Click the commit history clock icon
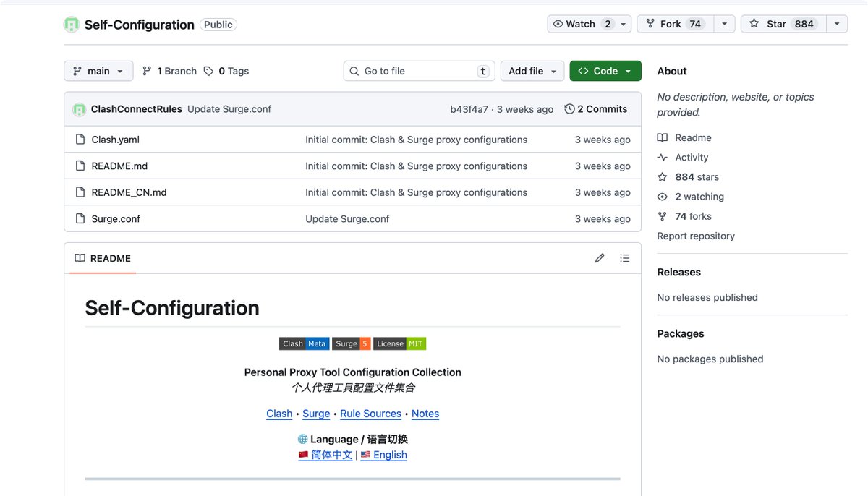The height and width of the screenshot is (496, 868). (x=569, y=109)
